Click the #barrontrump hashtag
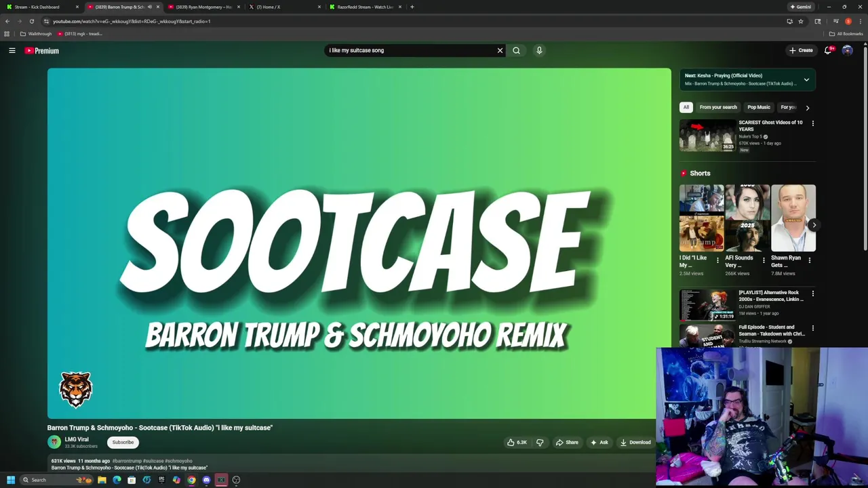Screen dimensions: 868x488 click(x=127, y=461)
